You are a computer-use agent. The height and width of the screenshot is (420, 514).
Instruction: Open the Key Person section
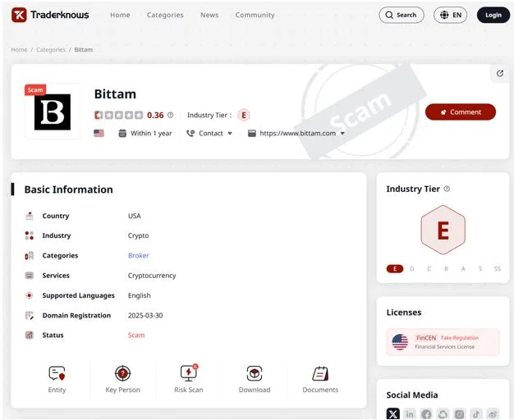[x=122, y=379]
